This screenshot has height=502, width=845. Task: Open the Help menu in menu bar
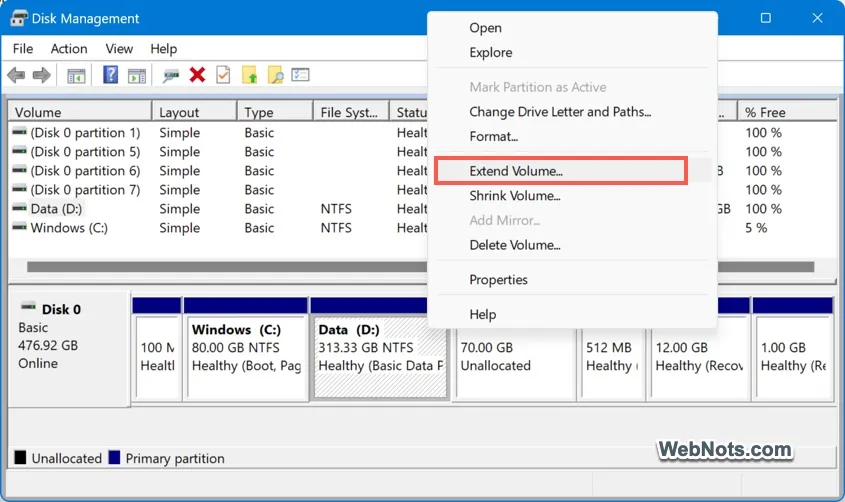(163, 49)
